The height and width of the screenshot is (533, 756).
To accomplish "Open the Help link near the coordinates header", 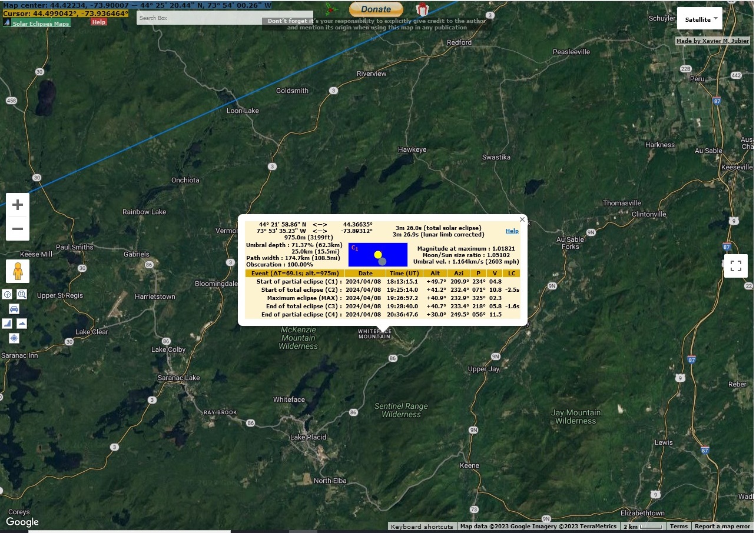I will pos(98,21).
